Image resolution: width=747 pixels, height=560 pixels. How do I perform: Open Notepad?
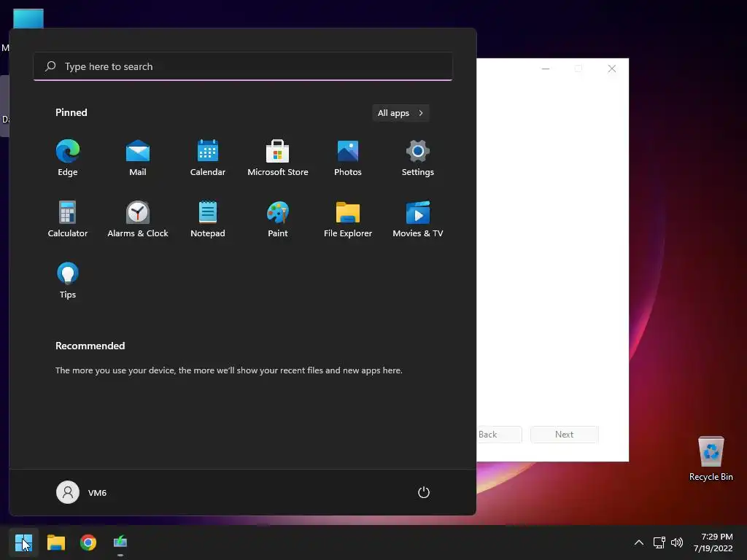208,219
